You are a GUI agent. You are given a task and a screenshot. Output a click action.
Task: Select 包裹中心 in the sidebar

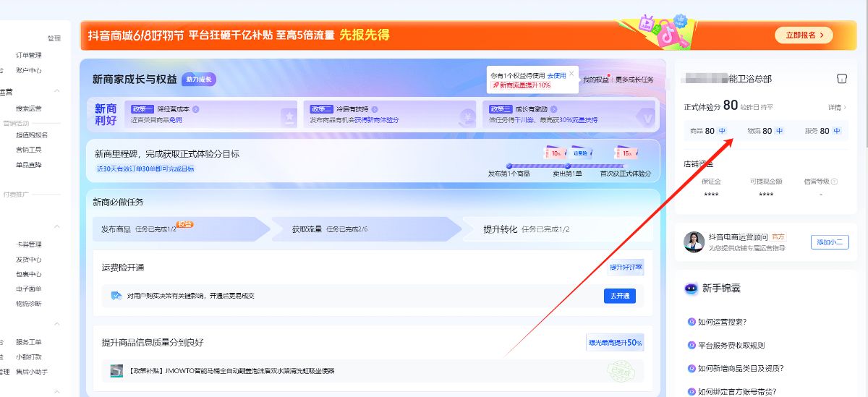point(29,274)
